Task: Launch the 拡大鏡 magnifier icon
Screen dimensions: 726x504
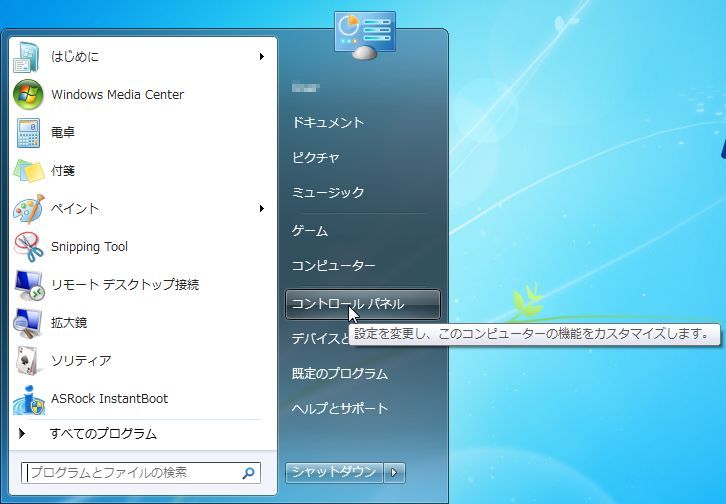Action: click(28, 323)
